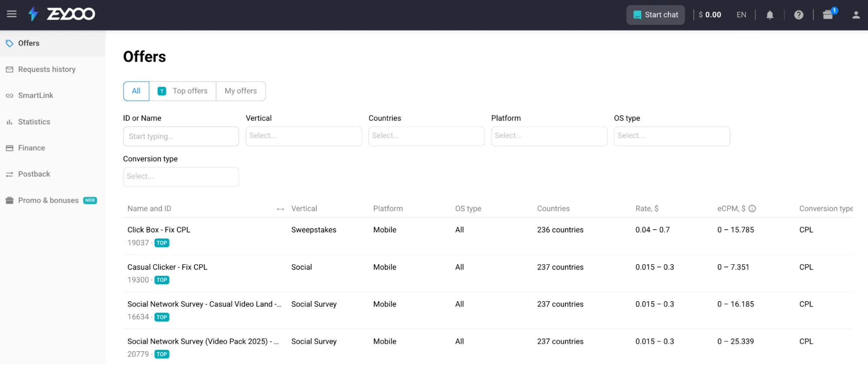Expand the Conversion type dropdown
Image resolution: width=868 pixels, height=365 pixels.
[x=181, y=177]
